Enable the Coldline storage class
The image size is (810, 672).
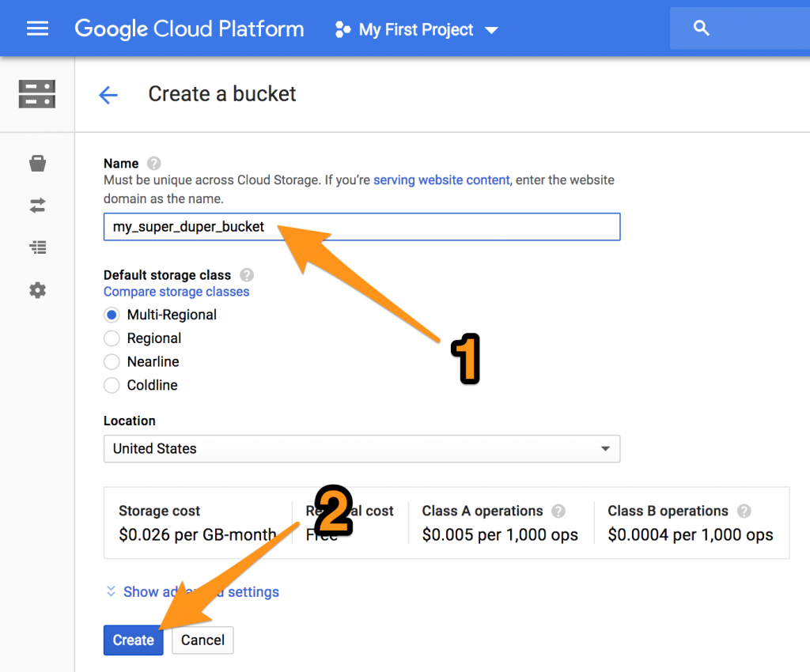tap(111, 385)
